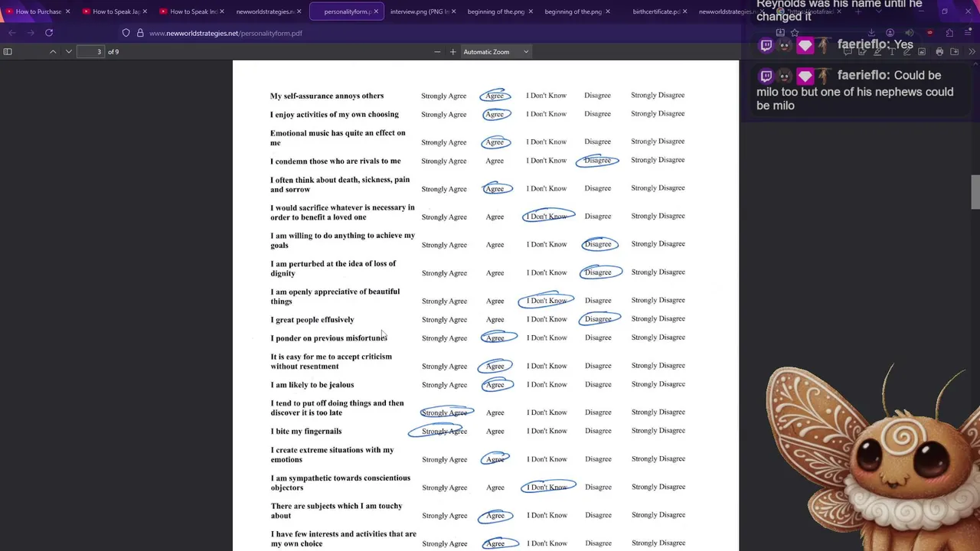Screen dimensions: 980x551
Task: Open browser downloads panel
Action: point(871,33)
